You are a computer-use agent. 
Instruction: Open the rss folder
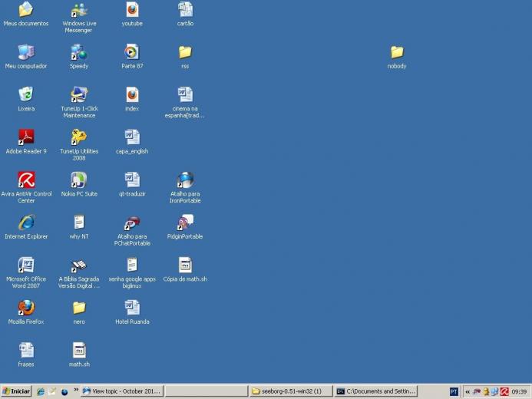[185, 52]
